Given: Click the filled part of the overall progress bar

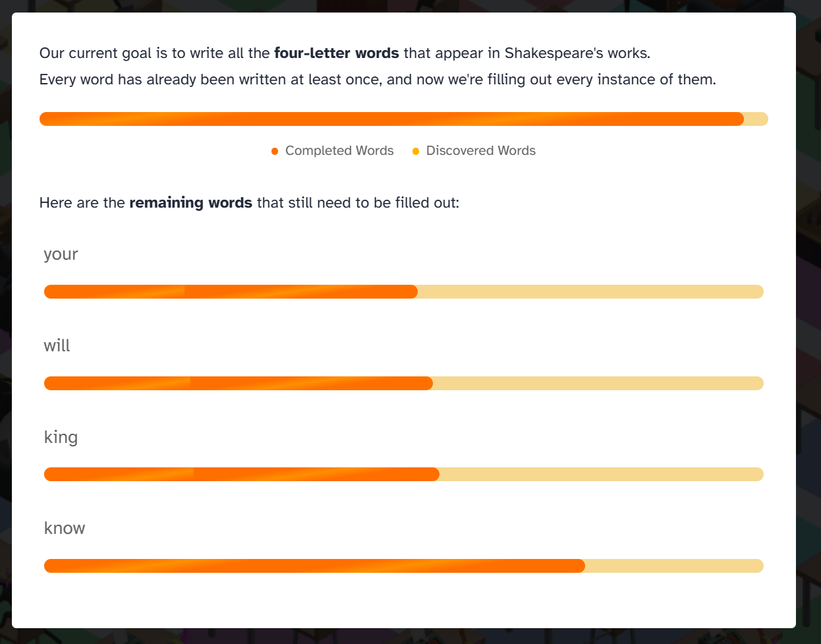Looking at the screenshot, I should pos(391,119).
